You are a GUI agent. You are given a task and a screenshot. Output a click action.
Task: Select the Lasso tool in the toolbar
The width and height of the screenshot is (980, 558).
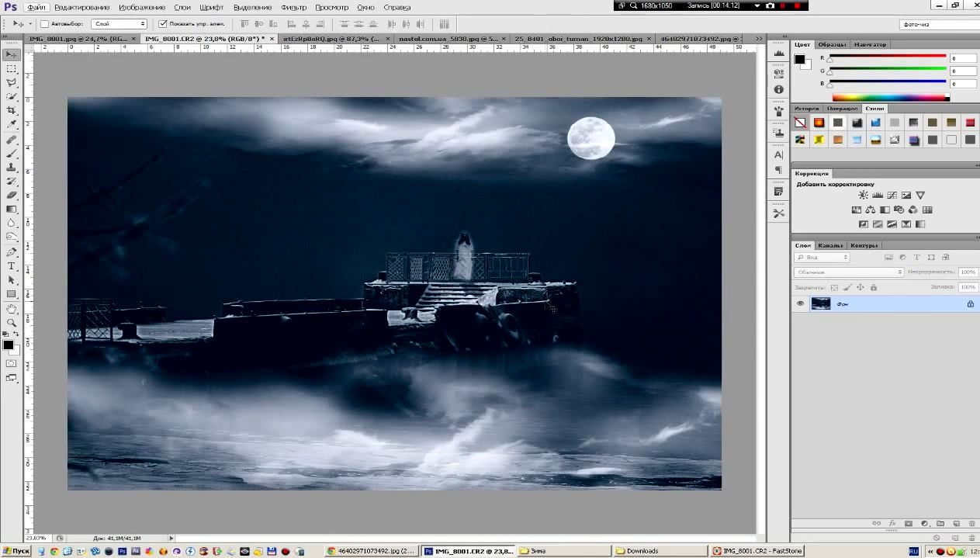(x=12, y=82)
